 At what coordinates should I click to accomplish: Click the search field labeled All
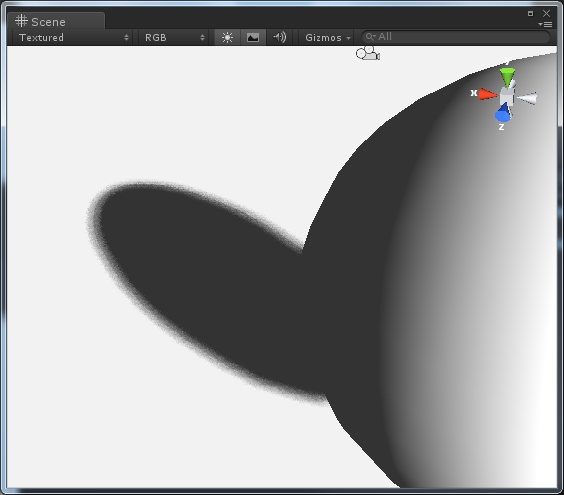(455, 37)
